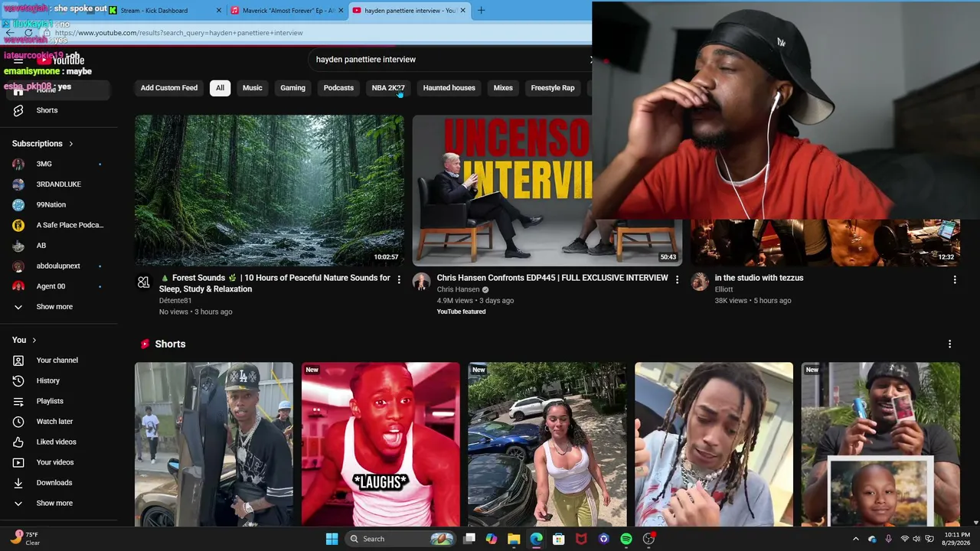Open Microsoft Store from the taskbar
This screenshot has height=551, width=980.
tap(559, 539)
